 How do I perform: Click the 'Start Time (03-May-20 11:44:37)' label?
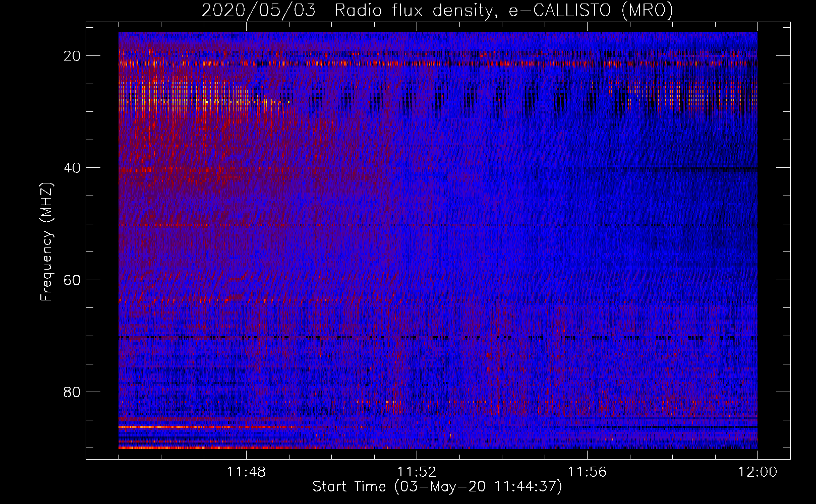(x=437, y=487)
